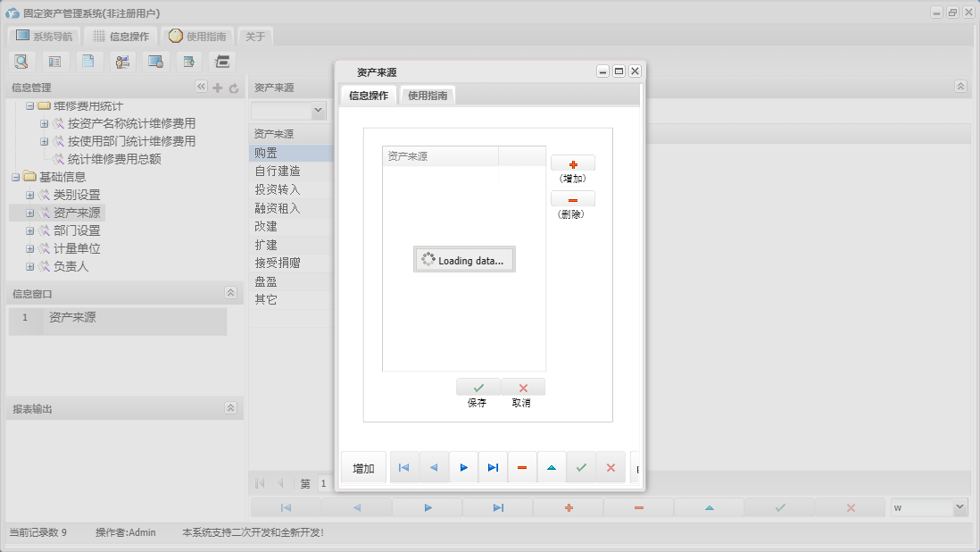980x552 pixels.
Task: Expand the 类别设置 tree node
Action: pyautogui.click(x=30, y=195)
